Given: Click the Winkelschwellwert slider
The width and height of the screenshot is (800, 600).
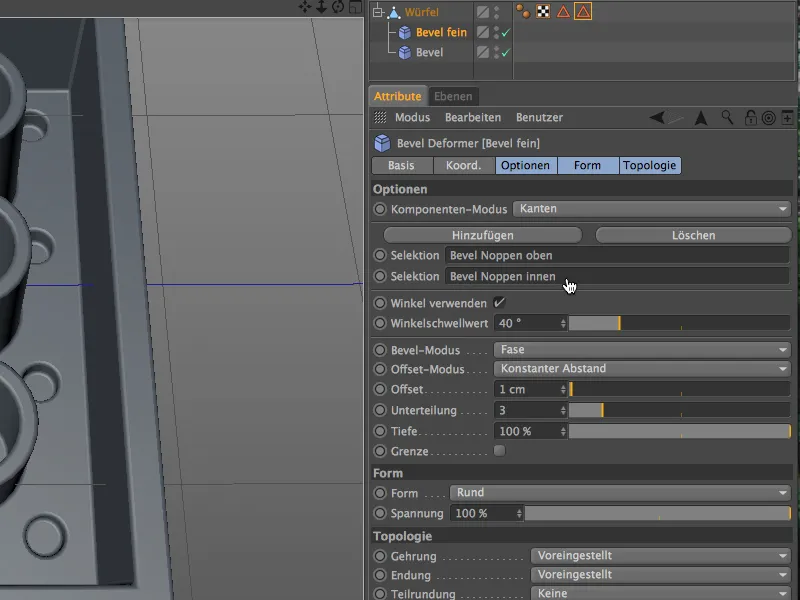Looking at the screenshot, I should (679, 323).
